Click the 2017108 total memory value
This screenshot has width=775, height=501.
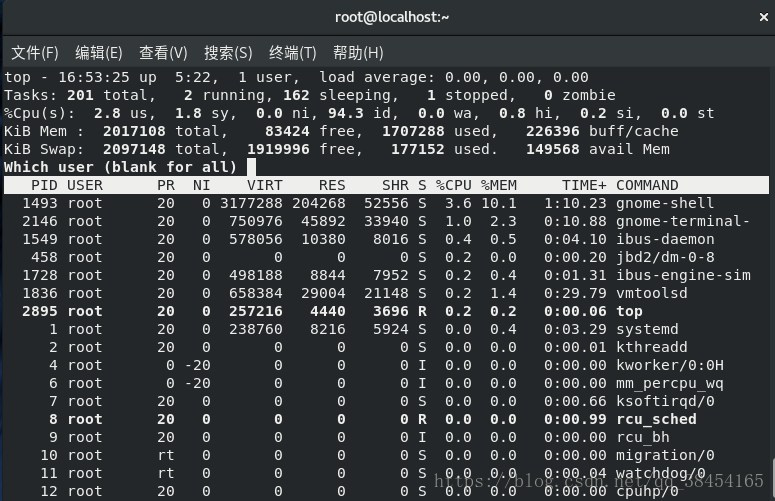pos(134,131)
